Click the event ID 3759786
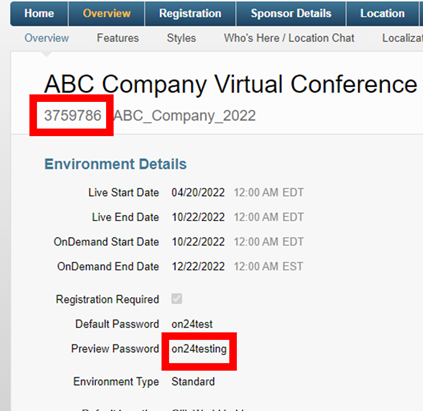Viewport: 423px width, 411px height. 73,116
